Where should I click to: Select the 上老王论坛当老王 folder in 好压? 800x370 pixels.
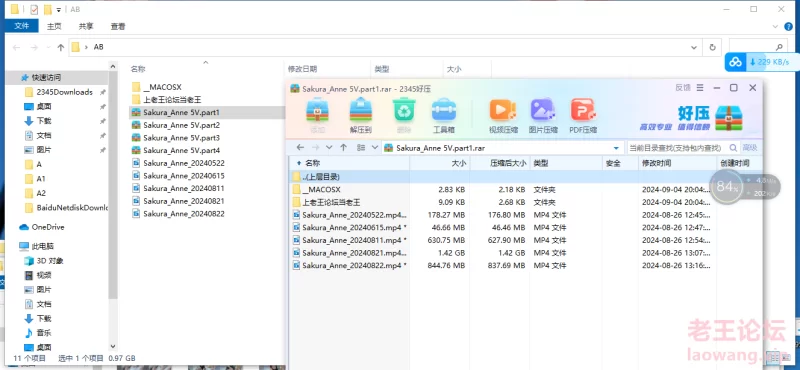[327, 202]
